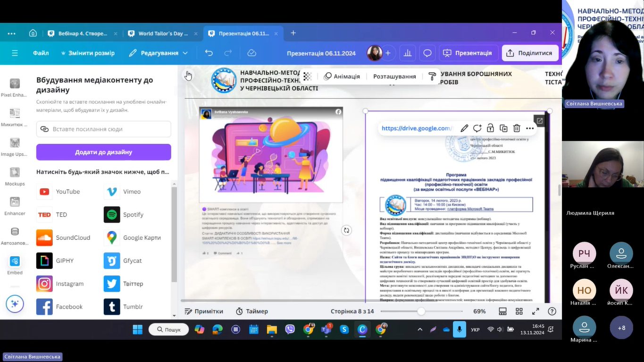644x362 pixels.
Task: Open the 69% zoom level menu
Action: [x=479, y=311]
